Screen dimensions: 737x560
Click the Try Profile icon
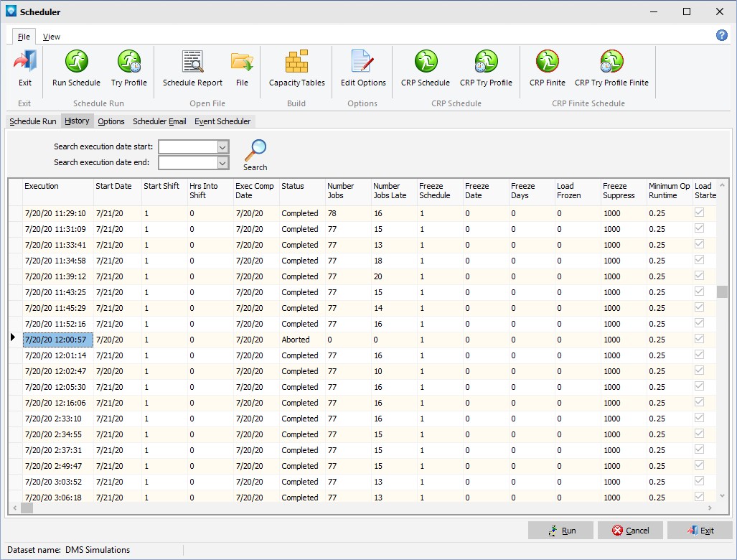point(129,62)
